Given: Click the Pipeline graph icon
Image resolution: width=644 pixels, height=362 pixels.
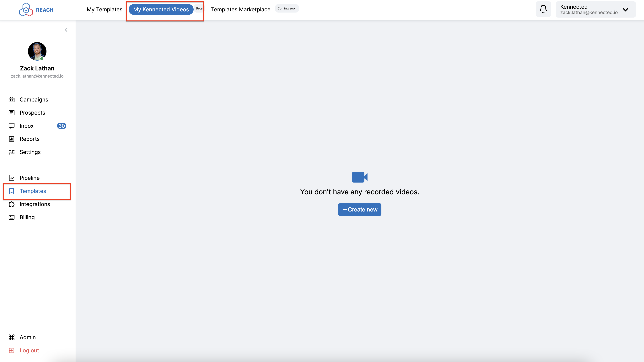Looking at the screenshot, I should pyautogui.click(x=12, y=178).
